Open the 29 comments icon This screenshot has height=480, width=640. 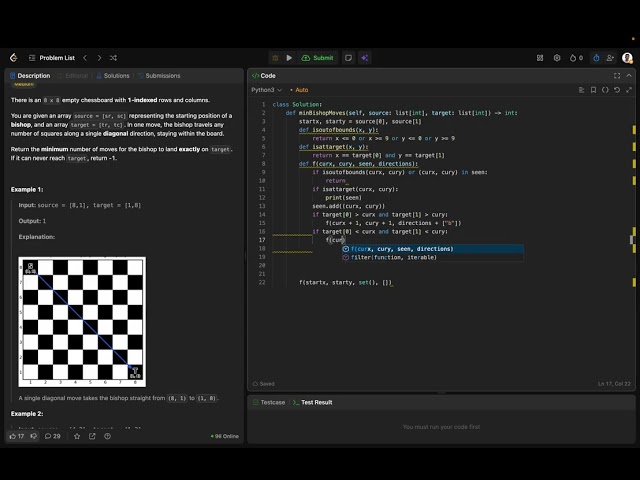(x=52, y=436)
